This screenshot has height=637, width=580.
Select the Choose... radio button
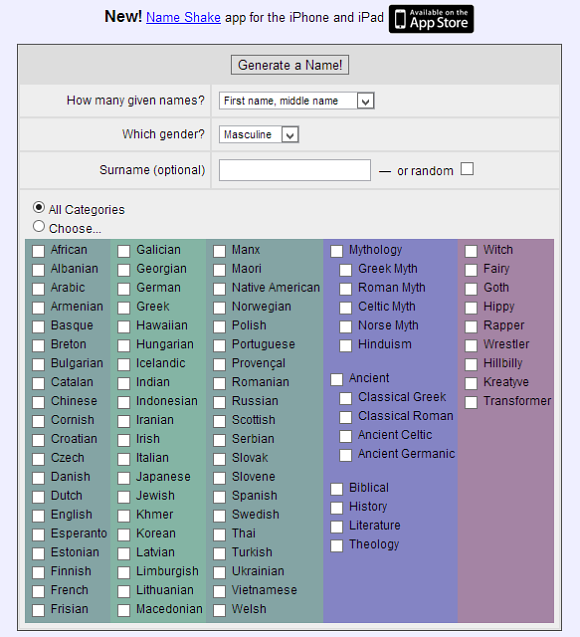pyautogui.click(x=39, y=226)
